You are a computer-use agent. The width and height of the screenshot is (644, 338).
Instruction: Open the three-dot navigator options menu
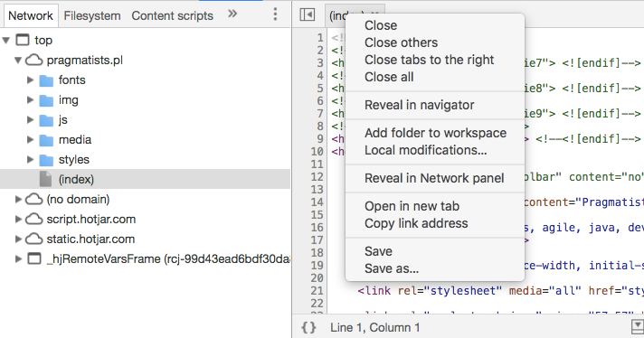pos(275,14)
